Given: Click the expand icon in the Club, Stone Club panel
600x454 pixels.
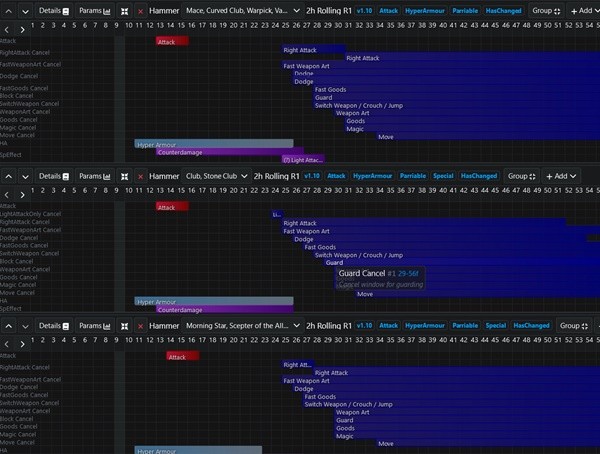Looking at the screenshot, I should pyautogui.click(x=124, y=175).
